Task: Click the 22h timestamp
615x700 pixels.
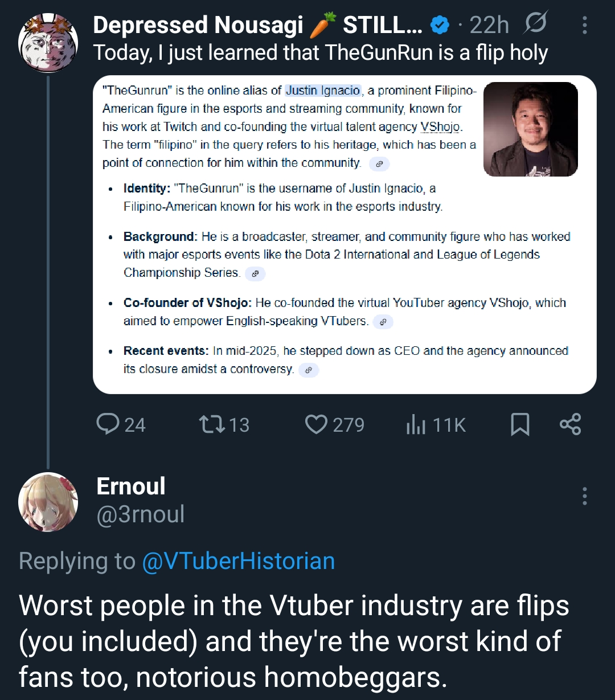Action: coord(489,26)
